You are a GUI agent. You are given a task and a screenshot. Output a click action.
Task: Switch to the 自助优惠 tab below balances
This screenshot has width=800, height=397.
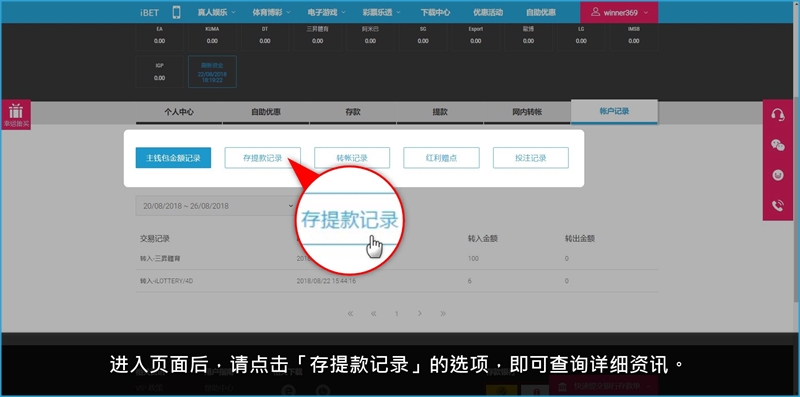pos(266,112)
